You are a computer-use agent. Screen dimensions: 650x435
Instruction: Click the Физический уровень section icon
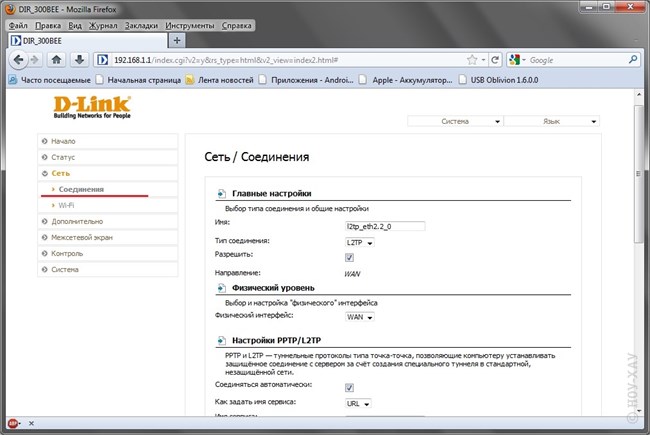click(x=221, y=288)
